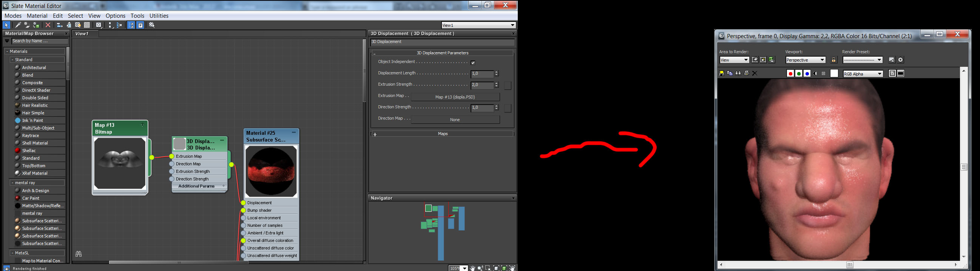Image resolution: width=980 pixels, height=271 pixels.
Task: Pick material from object eyedropper tool
Action: (18, 25)
